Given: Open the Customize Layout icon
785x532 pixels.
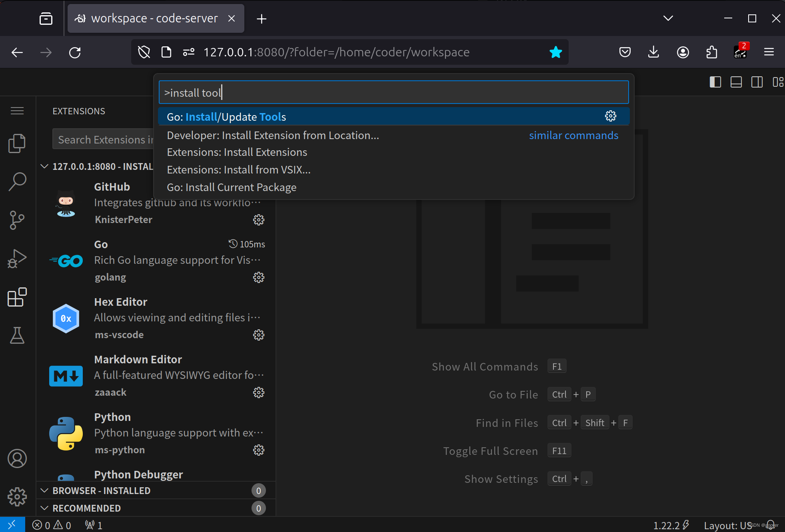Looking at the screenshot, I should (x=778, y=82).
